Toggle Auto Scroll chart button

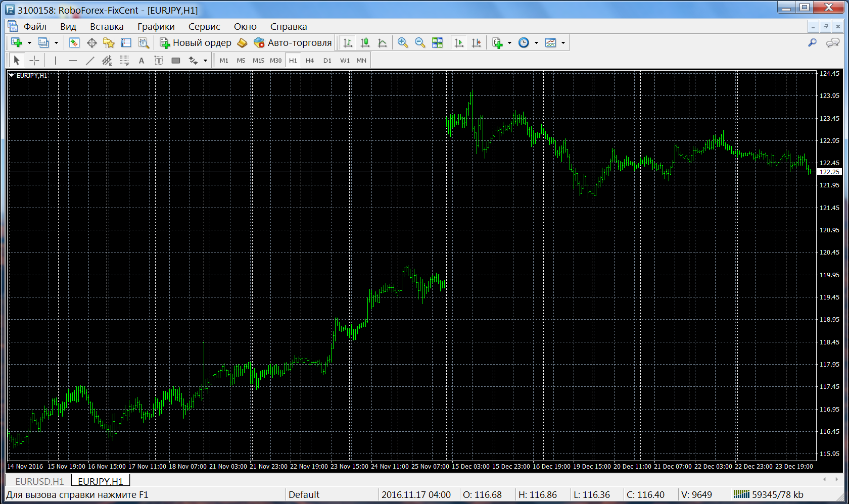tap(459, 43)
